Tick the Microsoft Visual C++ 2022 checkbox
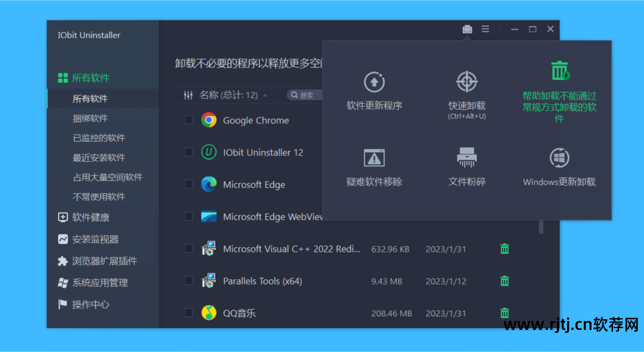 [188, 249]
